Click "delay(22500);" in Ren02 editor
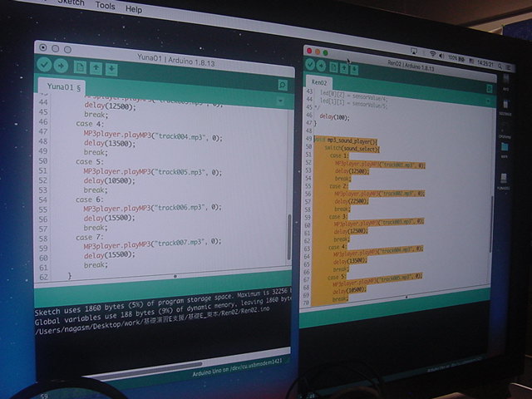The height and width of the screenshot is (399, 532). (x=351, y=201)
